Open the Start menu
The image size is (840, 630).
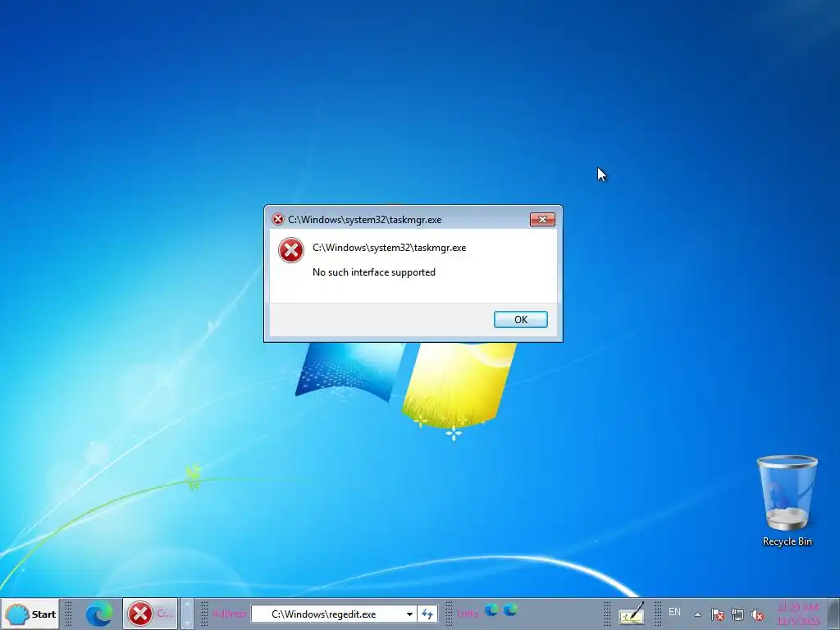point(30,614)
